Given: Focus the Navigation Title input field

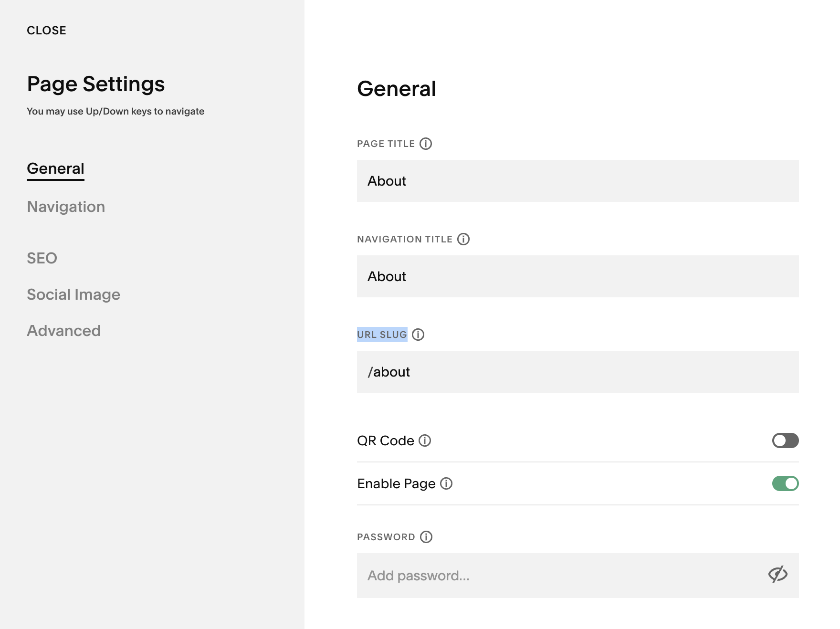Looking at the screenshot, I should (577, 276).
